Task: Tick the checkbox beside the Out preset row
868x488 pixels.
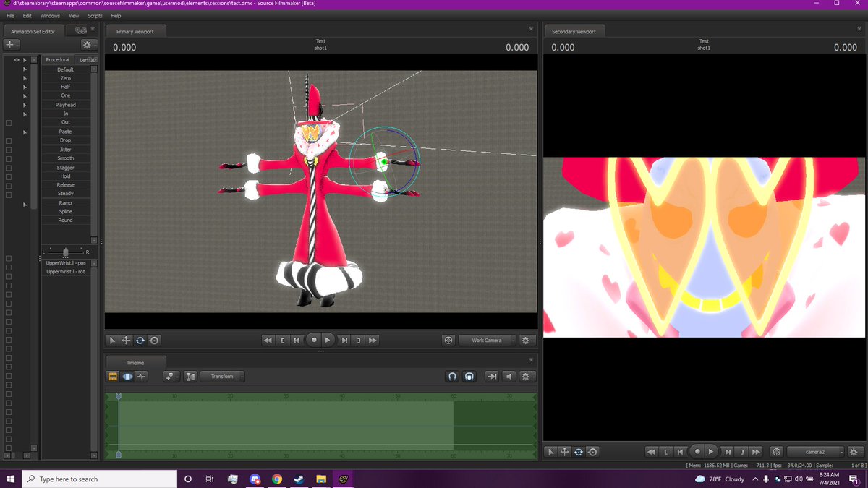Action: [x=9, y=122]
